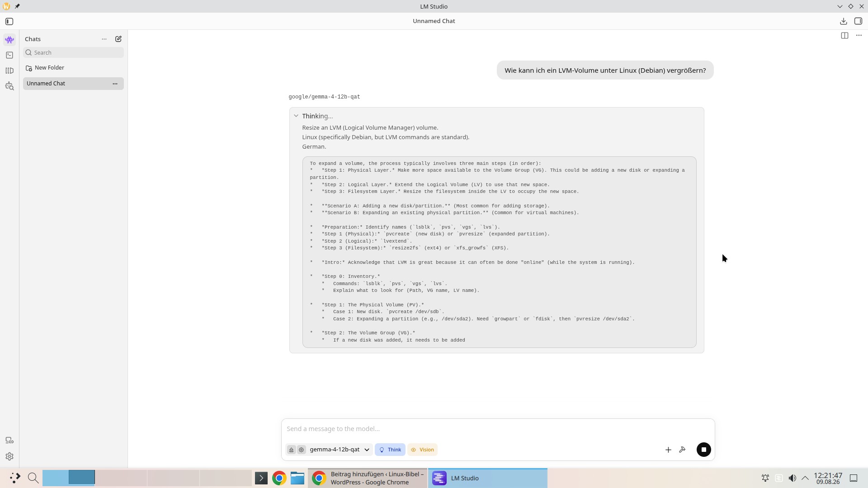Add an attachment with the plus icon
The height and width of the screenshot is (488, 868).
(x=668, y=450)
